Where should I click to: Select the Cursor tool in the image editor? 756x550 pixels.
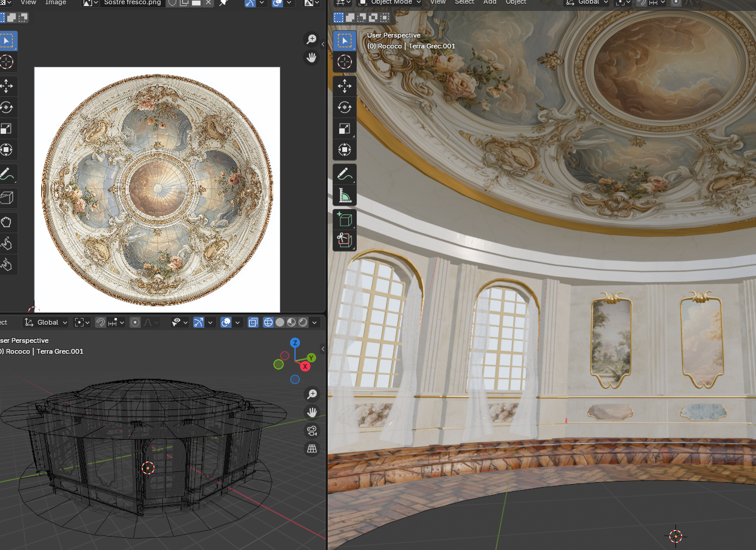tap(7, 62)
